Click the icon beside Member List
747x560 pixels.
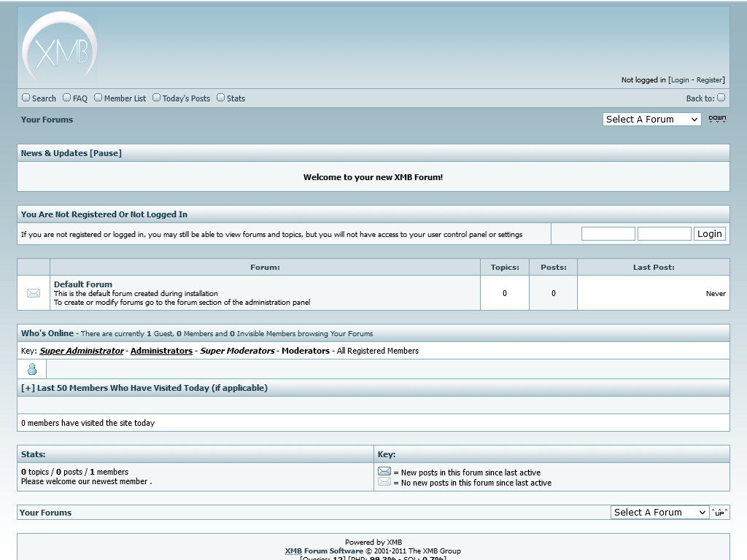tap(98, 98)
